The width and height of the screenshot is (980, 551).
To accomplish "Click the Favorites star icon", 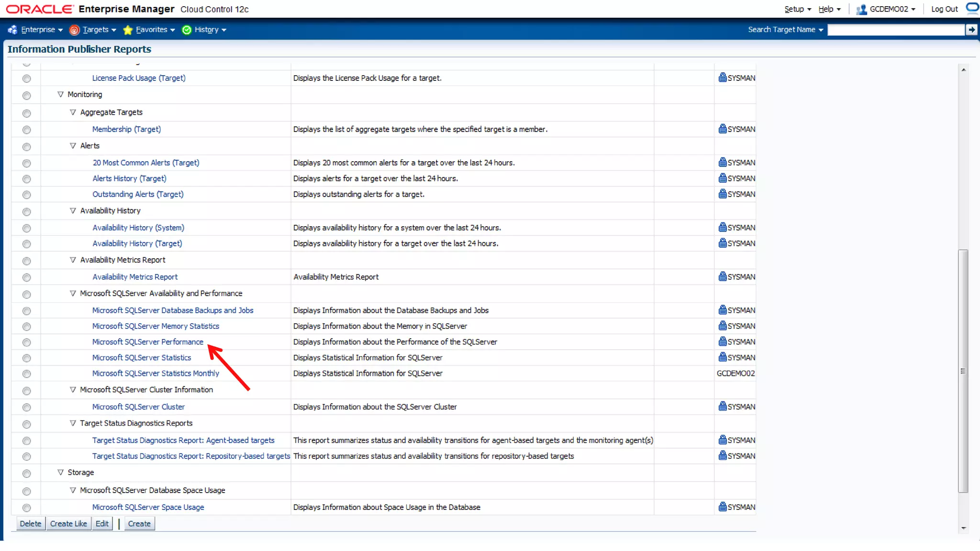I will click(128, 30).
